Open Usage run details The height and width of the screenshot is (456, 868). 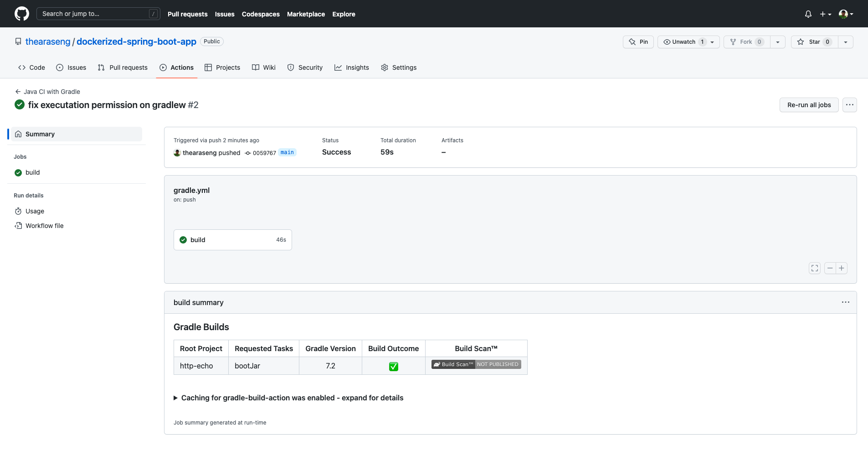[x=77, y=211]
